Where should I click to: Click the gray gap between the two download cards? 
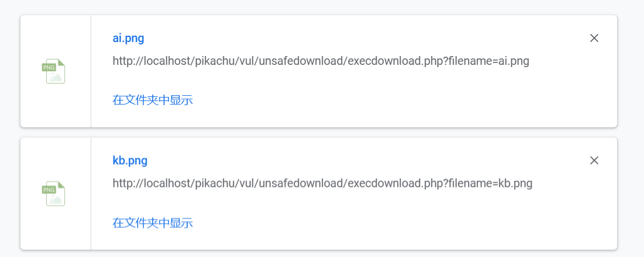(x=319, y=133)
